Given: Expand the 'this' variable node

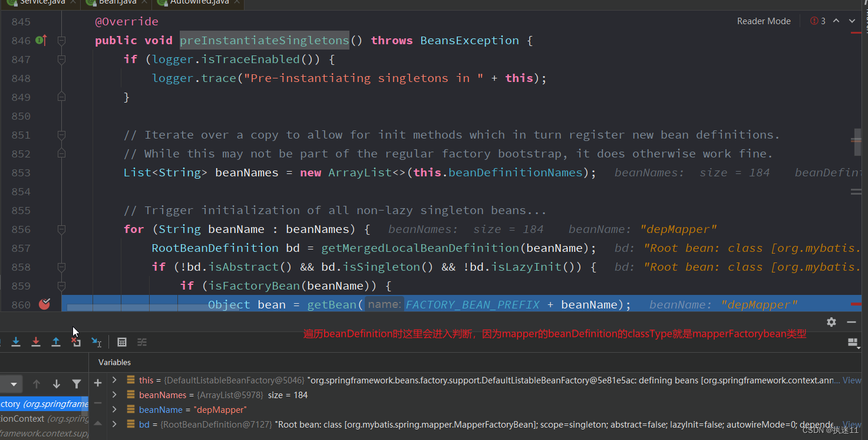Looking at the screenshot, I should pyautogui.click(x=115, y=380).
